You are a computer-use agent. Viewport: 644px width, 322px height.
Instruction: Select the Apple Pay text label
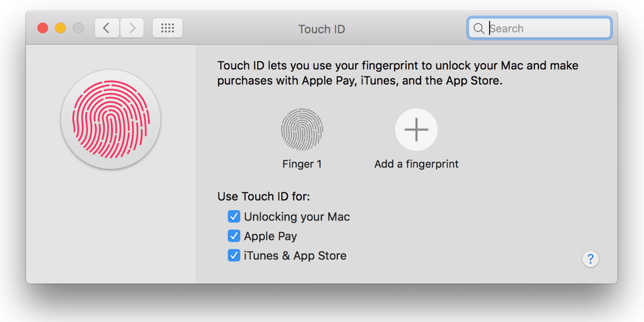click(271, 236)
